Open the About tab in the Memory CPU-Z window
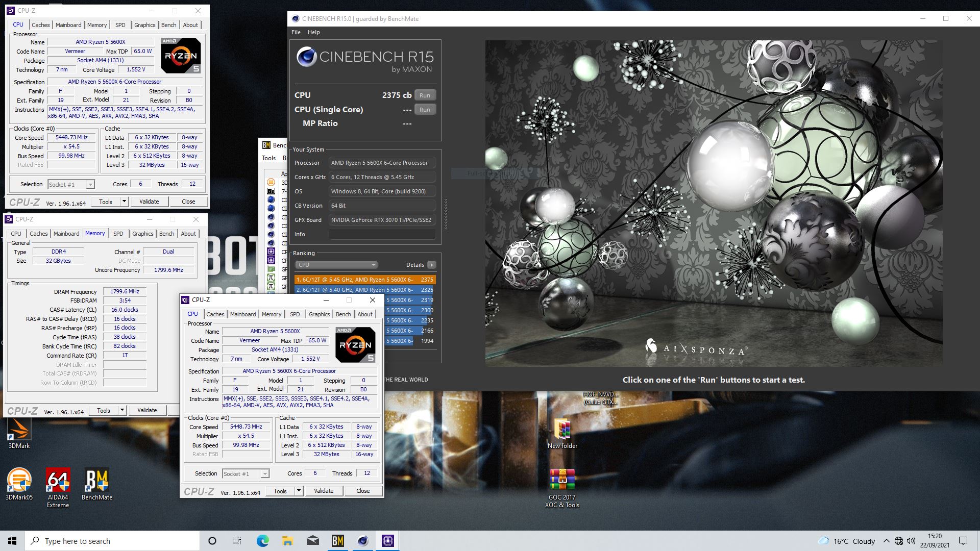Viewport: 980px width, 551px height. (x=188, y=234)
